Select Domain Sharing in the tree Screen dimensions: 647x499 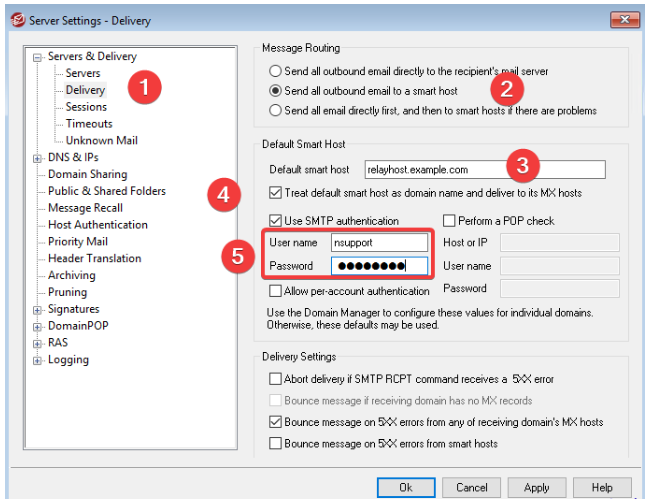coord(87,174)
